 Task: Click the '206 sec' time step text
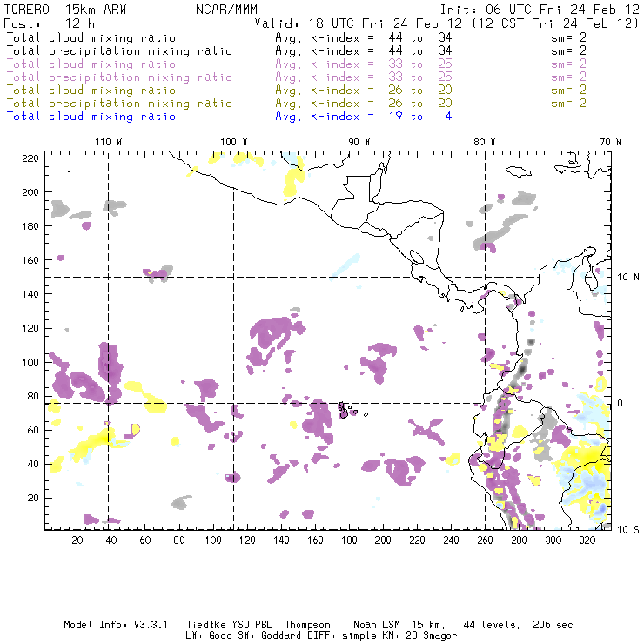pos(553,625)
